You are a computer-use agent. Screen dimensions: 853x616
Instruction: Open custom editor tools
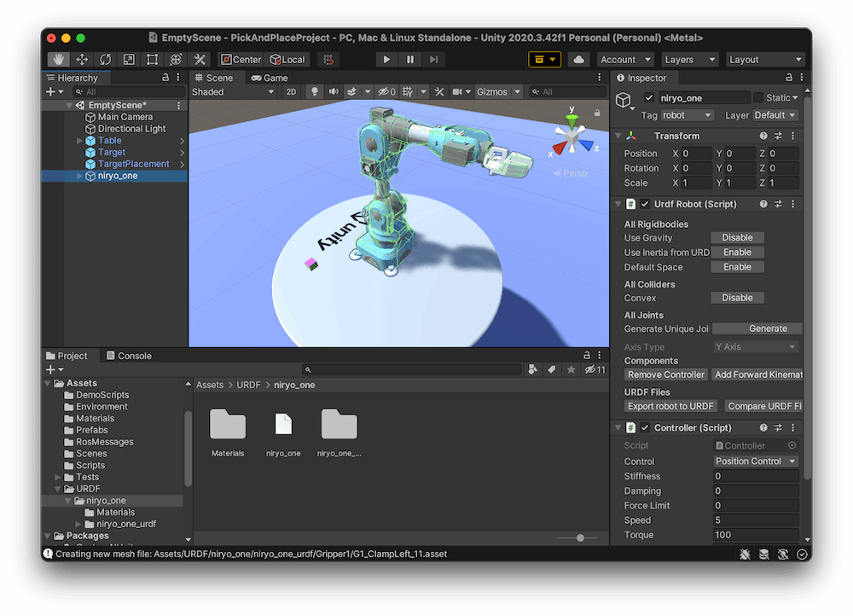pos(200,60)
